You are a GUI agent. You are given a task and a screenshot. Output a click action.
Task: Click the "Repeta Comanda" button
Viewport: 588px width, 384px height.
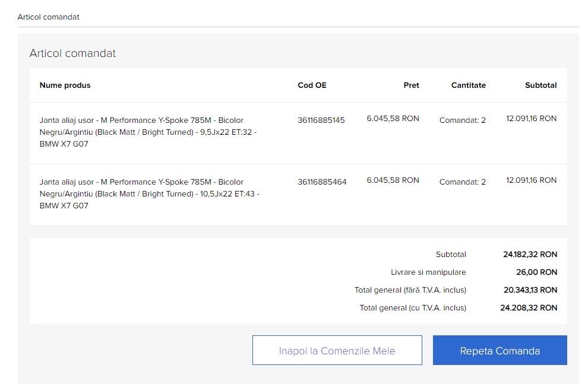click(500, 350)
